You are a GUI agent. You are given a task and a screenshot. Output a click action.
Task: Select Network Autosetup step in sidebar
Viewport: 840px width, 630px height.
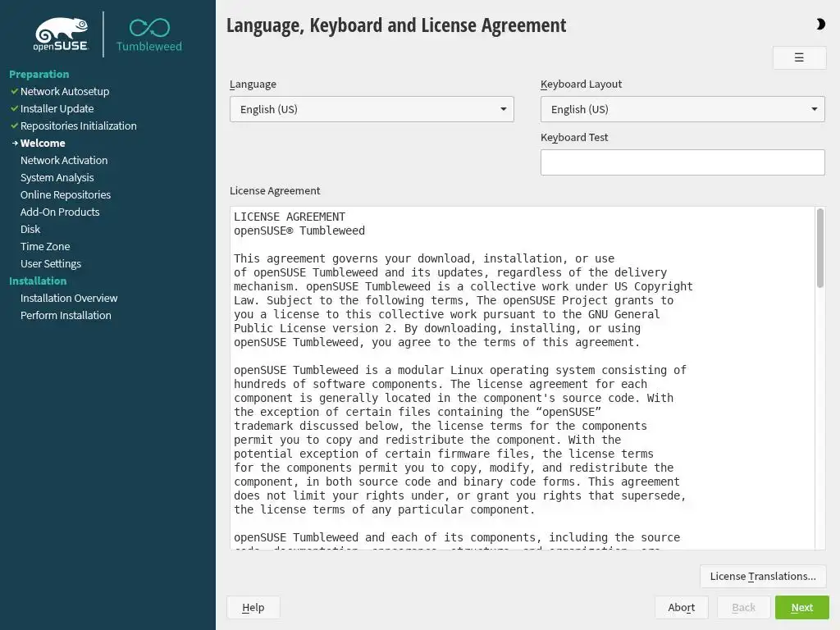[x=65, y=91]
